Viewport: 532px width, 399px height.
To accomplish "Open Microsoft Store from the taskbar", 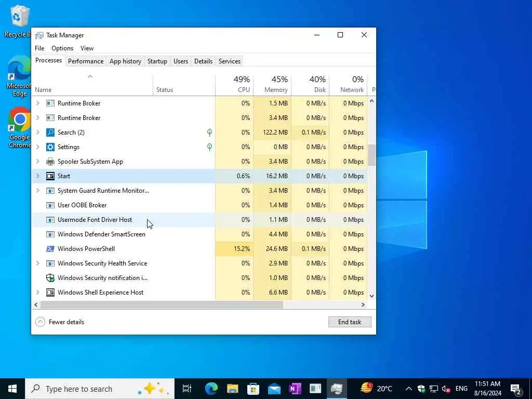I will point(253,389).
